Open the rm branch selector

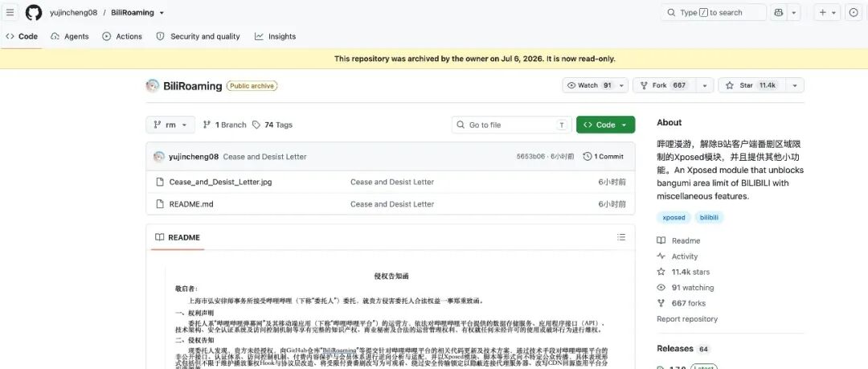170,125
